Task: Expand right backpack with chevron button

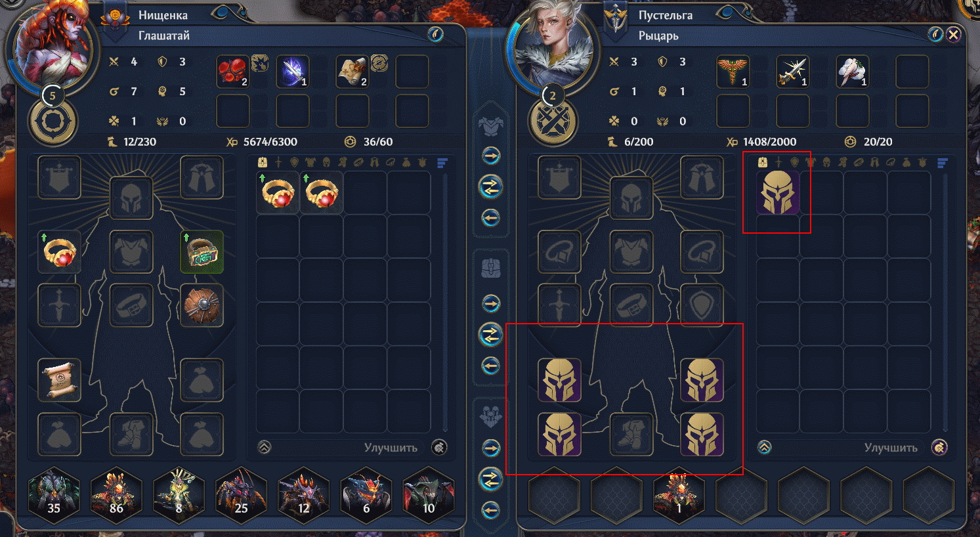Action: [765, 448]
